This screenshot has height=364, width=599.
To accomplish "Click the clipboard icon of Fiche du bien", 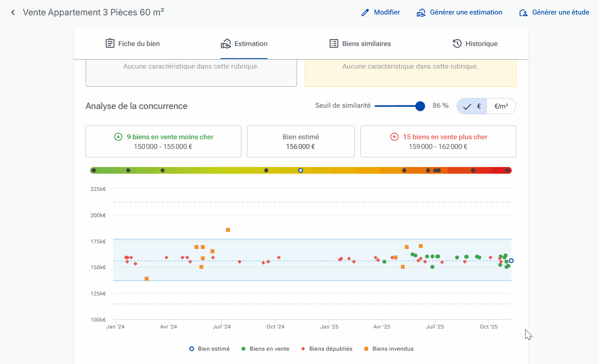I will coord(110,43).
